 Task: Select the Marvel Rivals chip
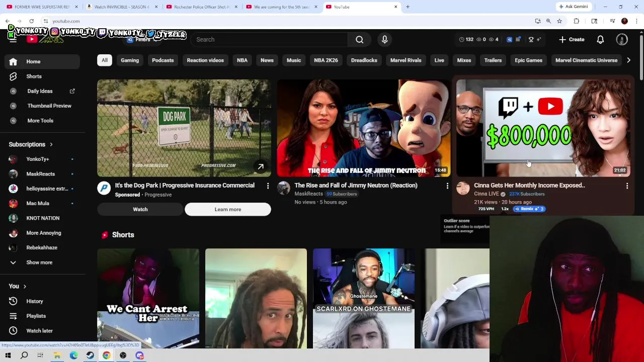tap(406, 60)
